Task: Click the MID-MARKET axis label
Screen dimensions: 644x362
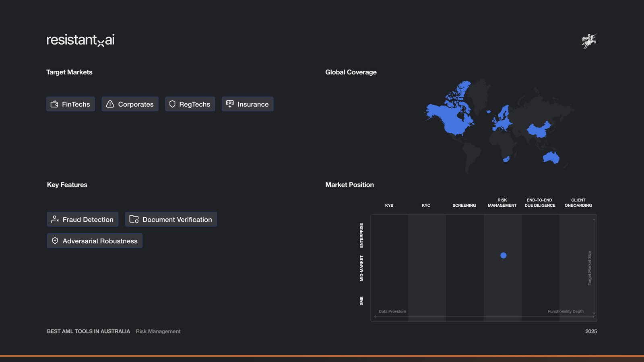Action: tap(361, 268)
